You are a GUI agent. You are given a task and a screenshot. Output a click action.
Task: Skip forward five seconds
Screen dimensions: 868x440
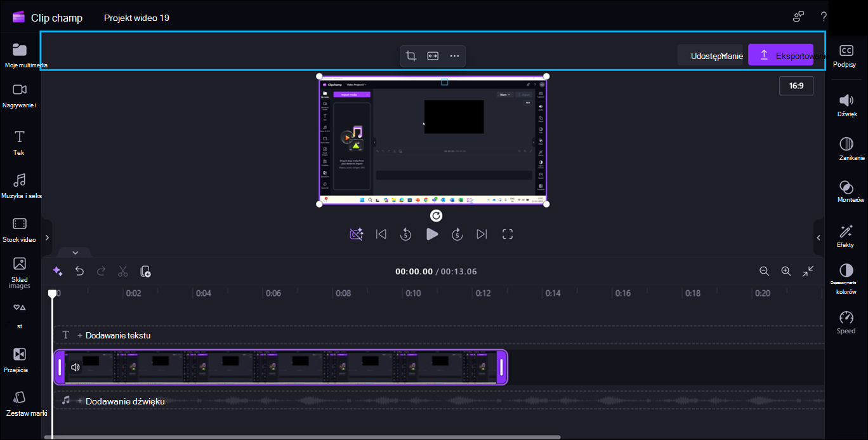(x=457, y=234)
